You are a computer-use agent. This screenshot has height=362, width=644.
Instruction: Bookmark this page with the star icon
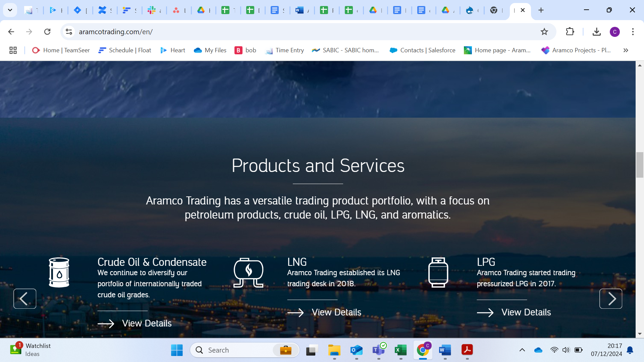coord(544,32)
